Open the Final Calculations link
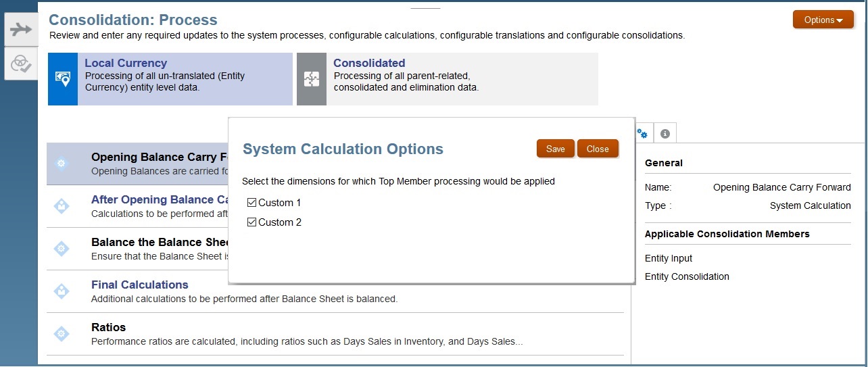The image size is (868, 367). click(139, 285)
